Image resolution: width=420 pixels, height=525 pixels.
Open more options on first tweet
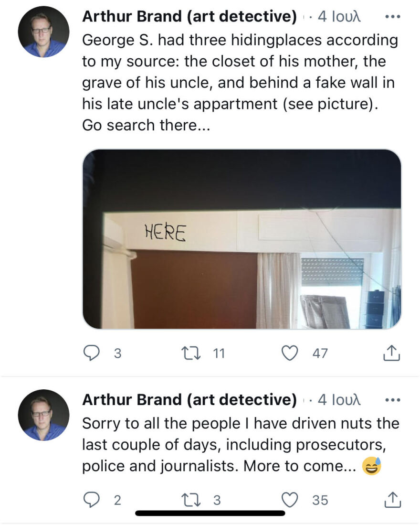click(x=392, y=17)
